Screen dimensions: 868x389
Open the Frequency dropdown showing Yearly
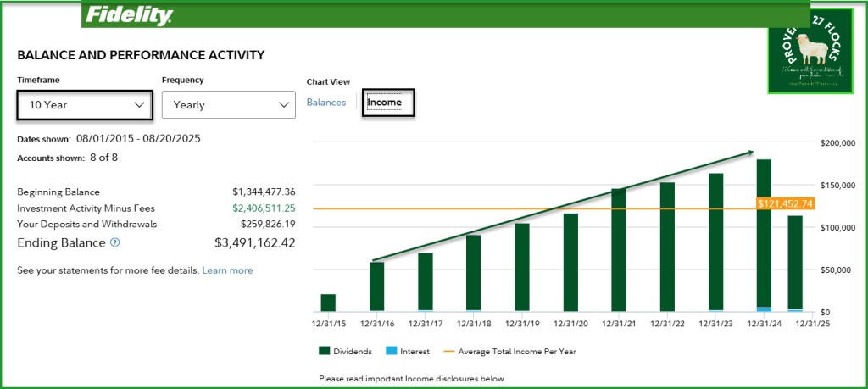pos(228,105)
